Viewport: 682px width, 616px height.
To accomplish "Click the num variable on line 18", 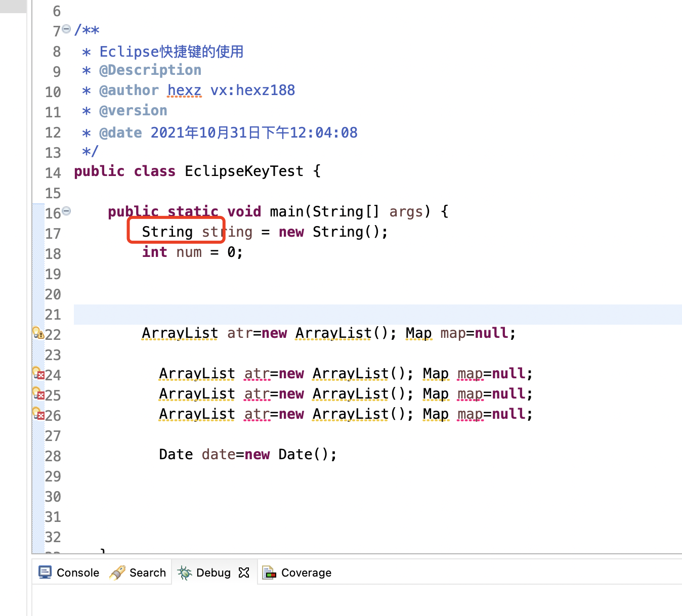I will pyautogui.click(x=189, y=252).
